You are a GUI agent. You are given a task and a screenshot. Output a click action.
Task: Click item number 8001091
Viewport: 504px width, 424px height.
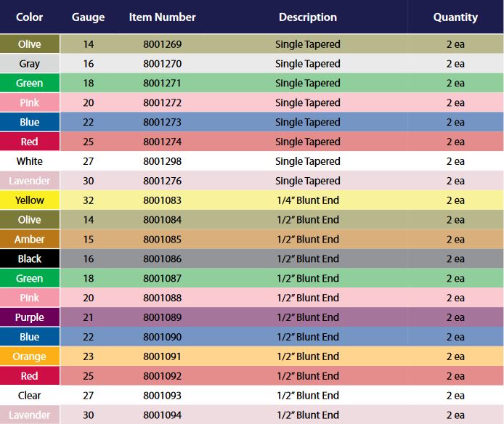pos(163,356)
